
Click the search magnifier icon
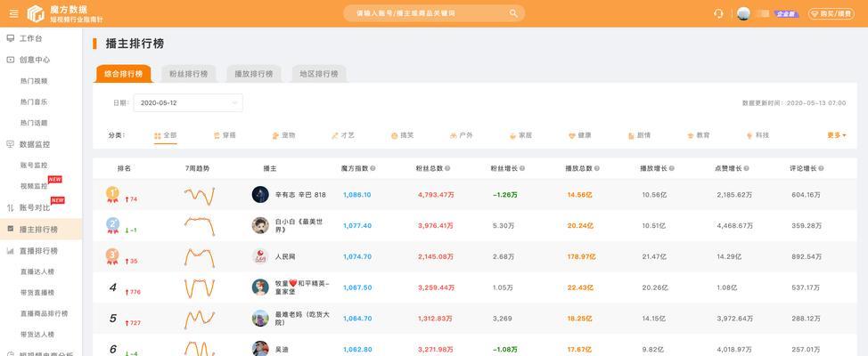tap(513, 13)
